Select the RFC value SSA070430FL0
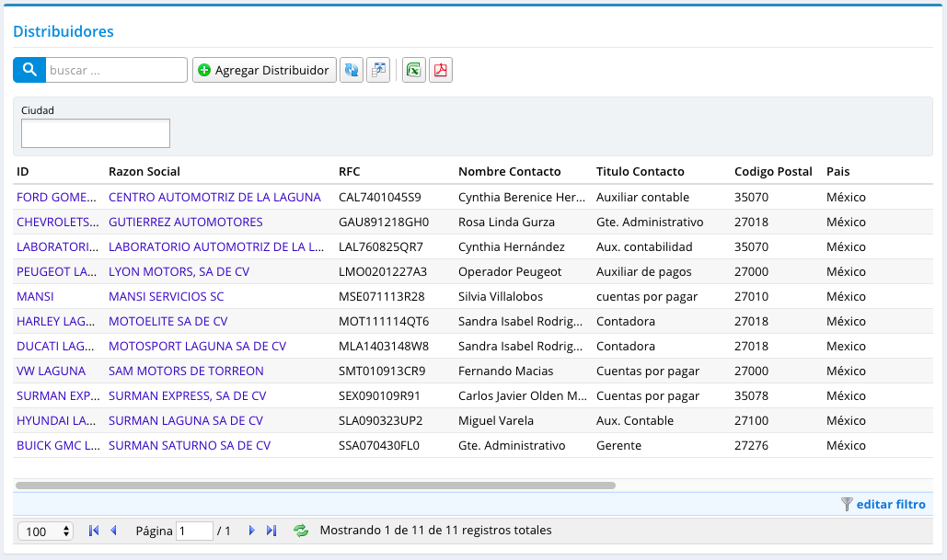947x560 pixels. coord(378,445)
